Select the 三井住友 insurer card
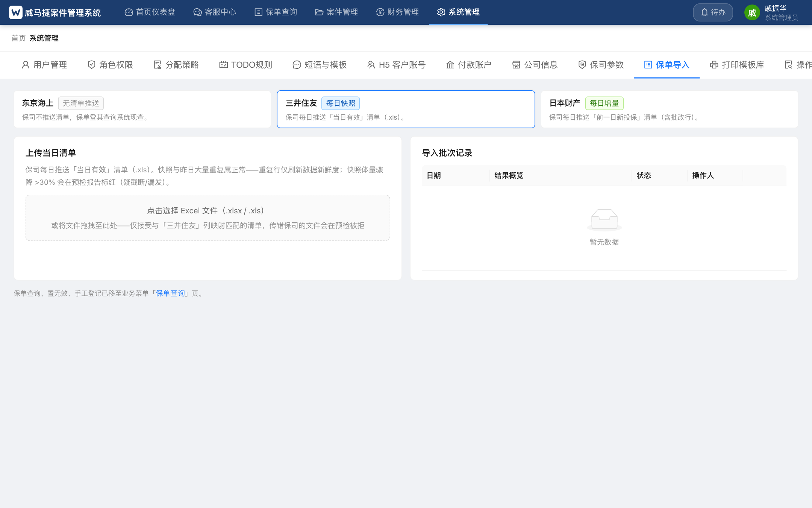Image resolution: width=812 pixels, height=508 pixels. [x=406, y=109]
